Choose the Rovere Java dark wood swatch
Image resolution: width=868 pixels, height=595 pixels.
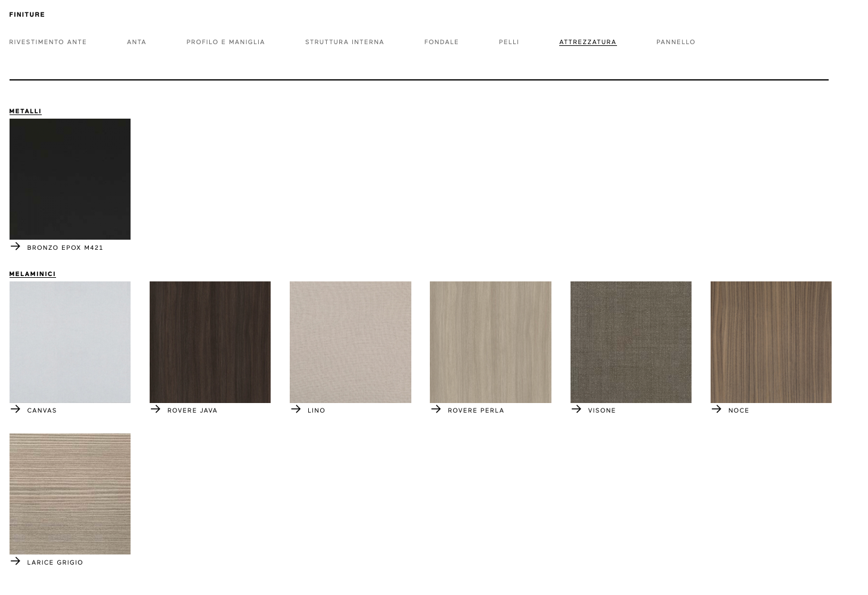(x=210, y=342)
